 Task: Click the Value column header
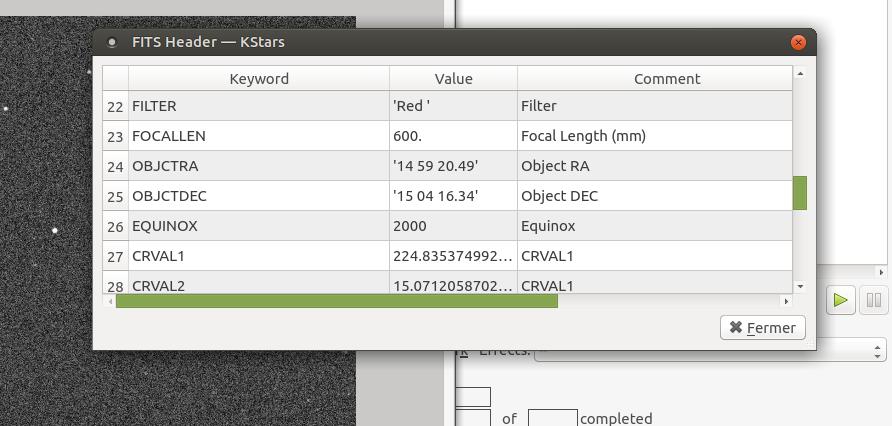(x=453, y=78)
